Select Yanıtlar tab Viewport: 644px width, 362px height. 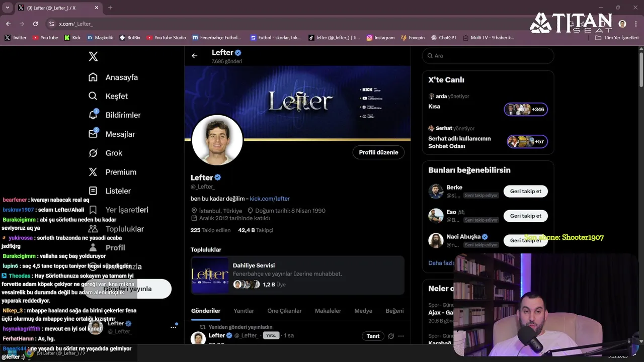pos(244,311)
